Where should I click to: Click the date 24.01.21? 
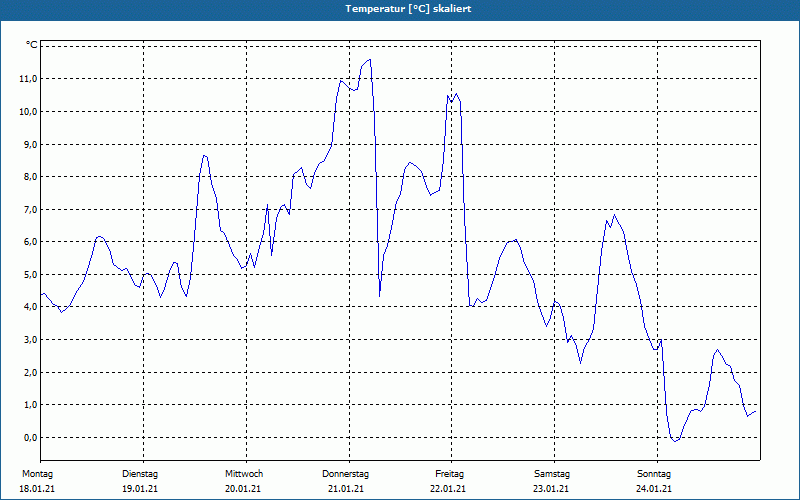(654, 489)
